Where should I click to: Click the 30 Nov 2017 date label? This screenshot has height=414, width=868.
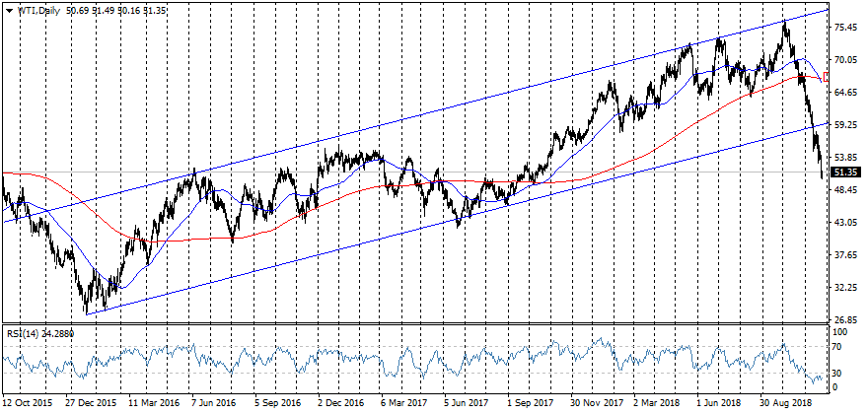pos(595,404)
